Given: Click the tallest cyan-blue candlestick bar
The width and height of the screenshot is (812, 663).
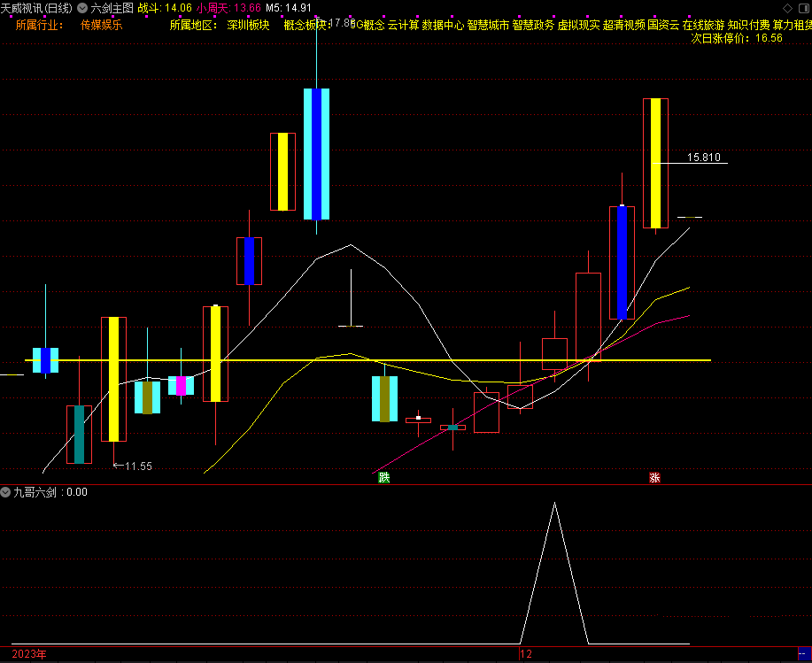Looking at the screenshot, I should tap(316, 153).
